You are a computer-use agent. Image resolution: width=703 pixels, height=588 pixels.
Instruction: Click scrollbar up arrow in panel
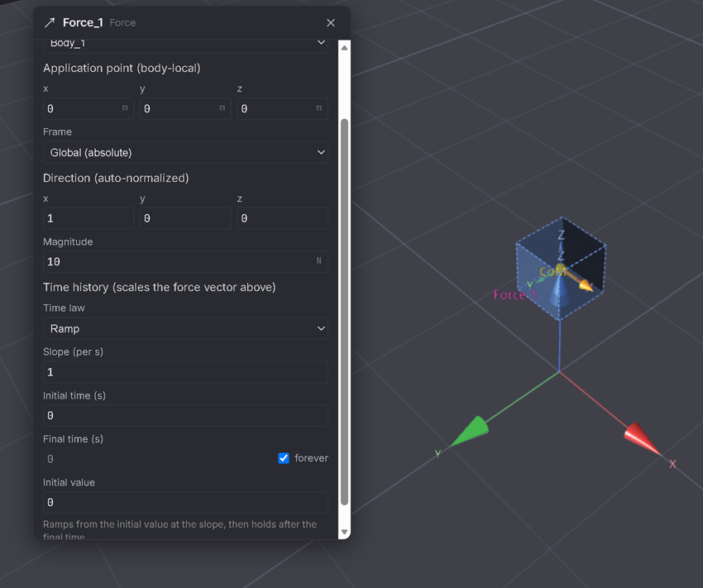point(344,47)
